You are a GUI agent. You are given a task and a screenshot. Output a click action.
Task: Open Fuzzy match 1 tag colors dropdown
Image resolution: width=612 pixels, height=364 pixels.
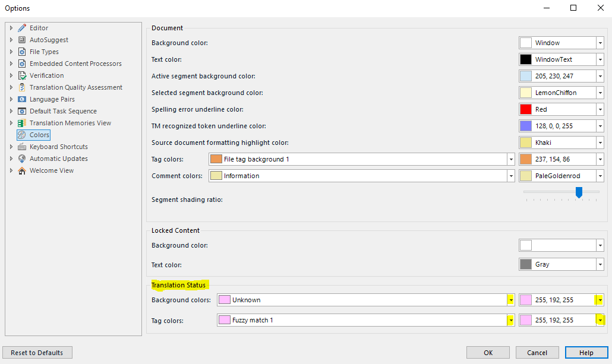(510, 320)
